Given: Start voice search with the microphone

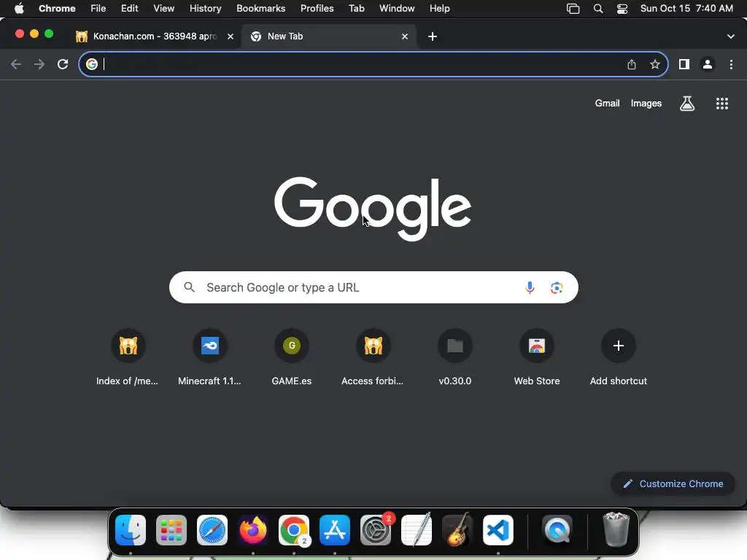Looking at the screenshot, I should click(x=530, y=287).
